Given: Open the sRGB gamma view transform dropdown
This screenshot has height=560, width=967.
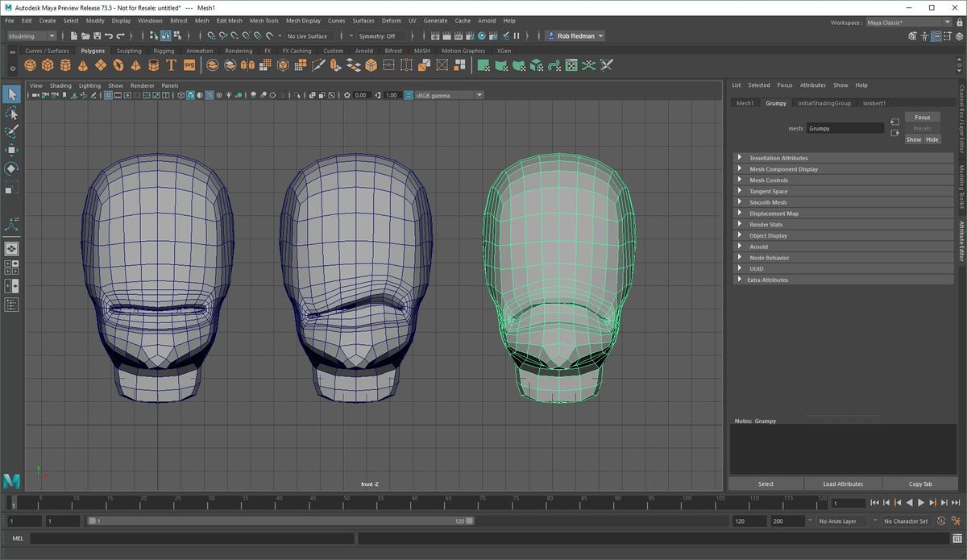Looking at the screenshot, I should [x=449, y=95].
